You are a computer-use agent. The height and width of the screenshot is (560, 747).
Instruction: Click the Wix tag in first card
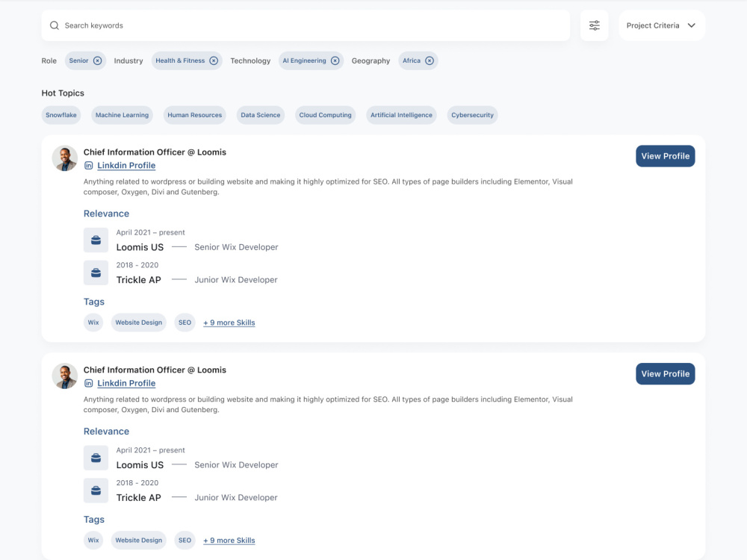click(x=93, y=323)
